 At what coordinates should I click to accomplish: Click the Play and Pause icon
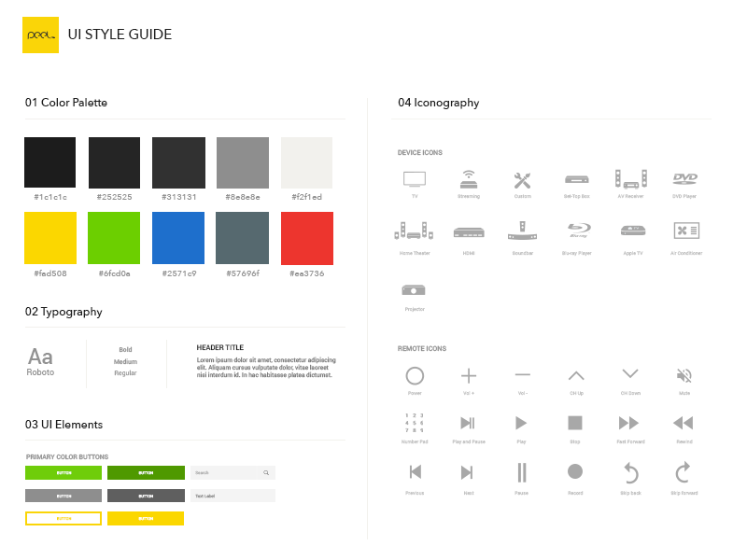[x=468, y=423]
